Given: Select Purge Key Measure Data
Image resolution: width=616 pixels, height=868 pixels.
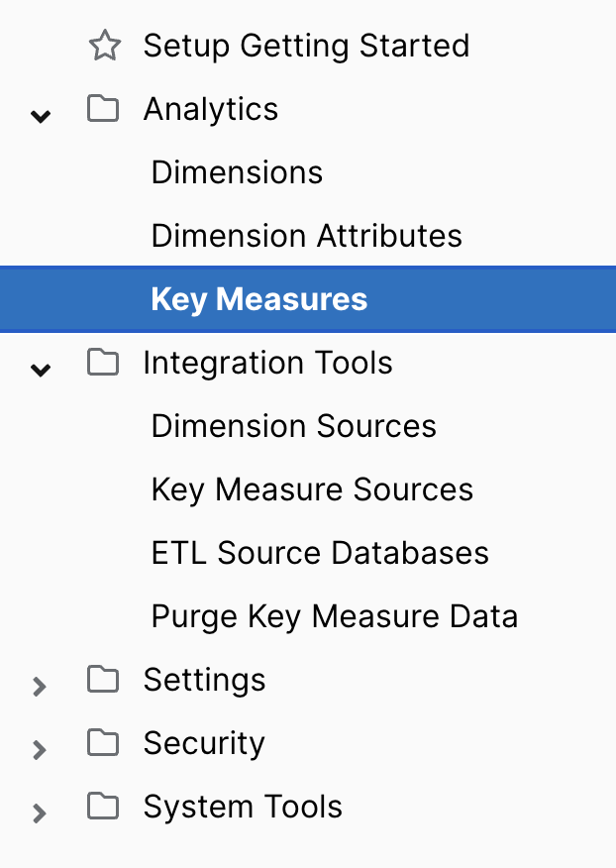Looking at the screenshot, I should coord(334,615).
